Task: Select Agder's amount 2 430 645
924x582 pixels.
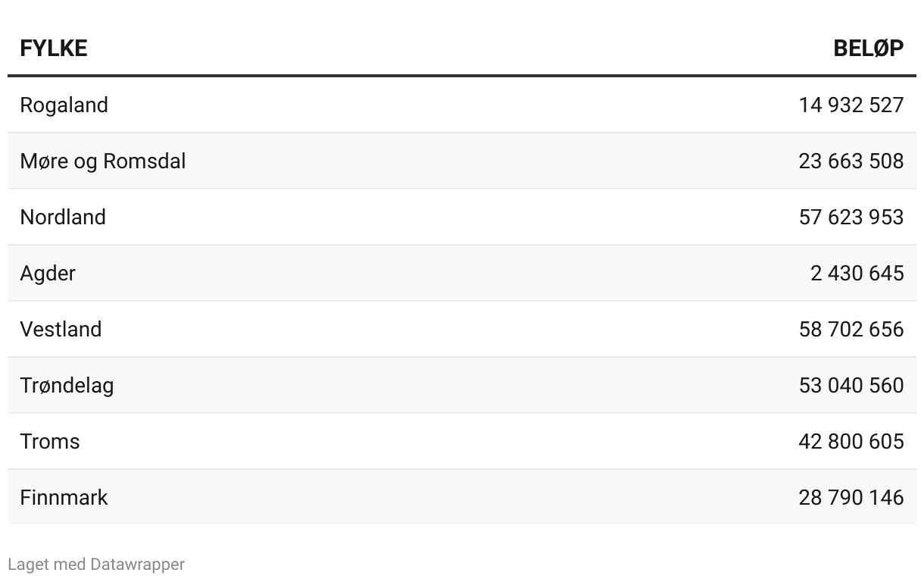Action: tap(857, 273)
